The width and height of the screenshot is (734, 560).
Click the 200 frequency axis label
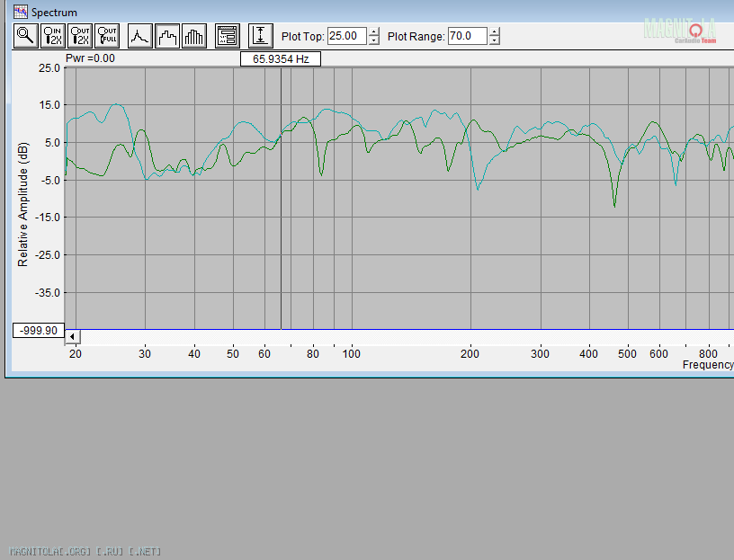point(470,354)
